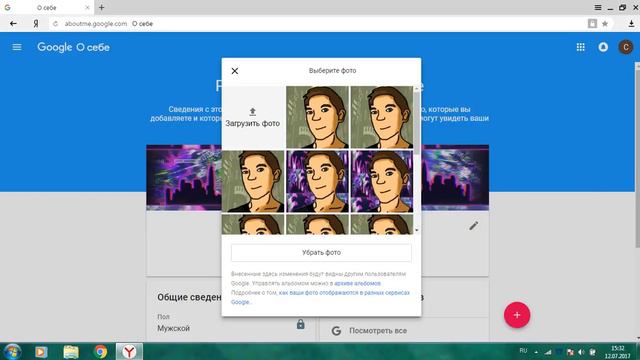Click the volume tray icon
This screenshot has width=640, height=360.
(x=581, y=352)
